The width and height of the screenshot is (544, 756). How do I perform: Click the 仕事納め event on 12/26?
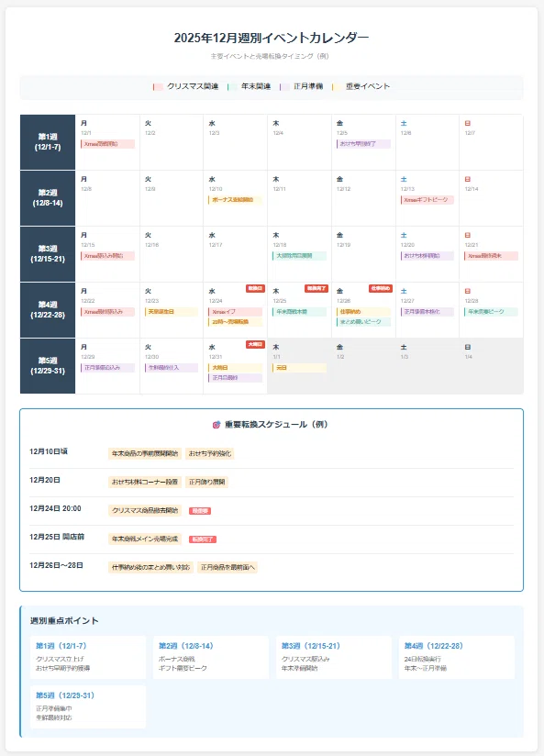tap(363, 311)
